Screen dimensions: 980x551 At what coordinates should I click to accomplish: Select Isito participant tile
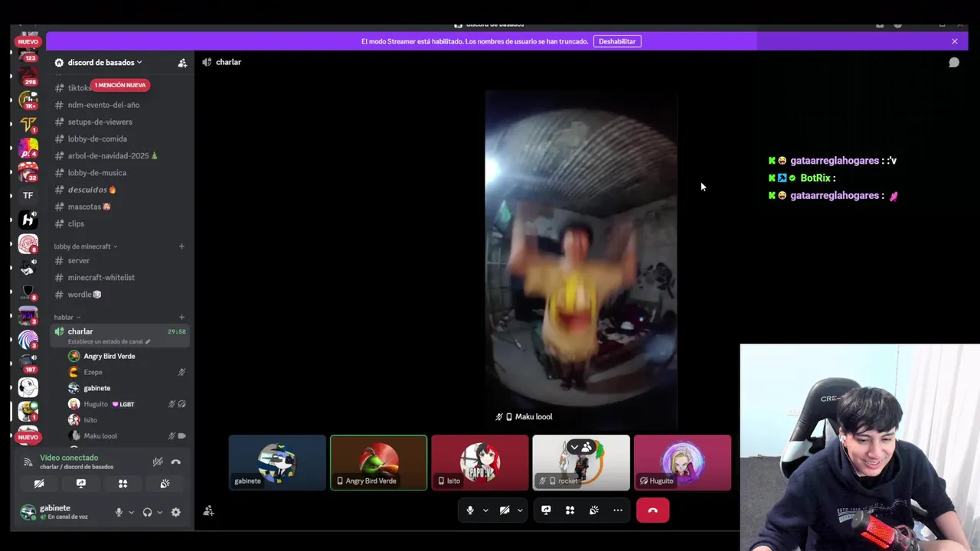[480, 462]
